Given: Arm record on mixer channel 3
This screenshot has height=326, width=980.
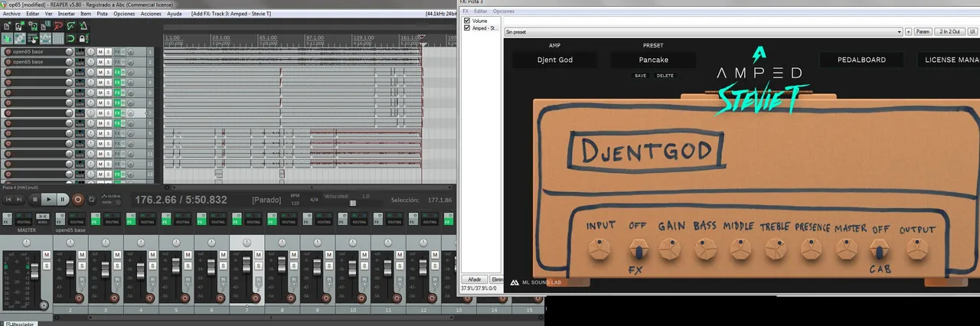Looking at the screenshot, I should pos(114,298).
